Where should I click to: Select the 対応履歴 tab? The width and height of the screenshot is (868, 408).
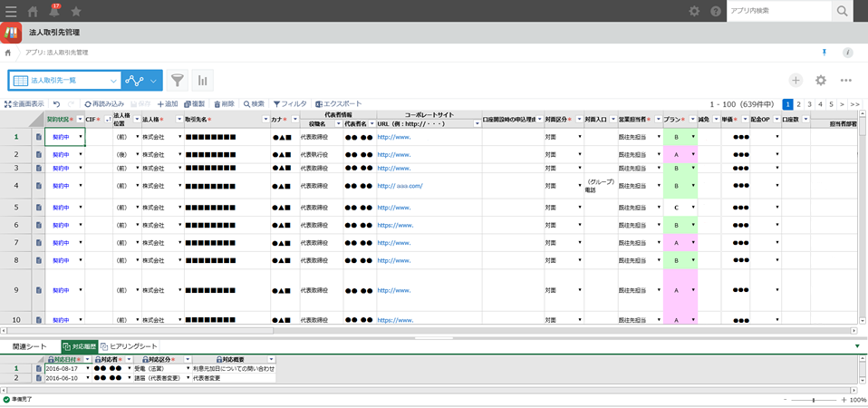point(79,346)
